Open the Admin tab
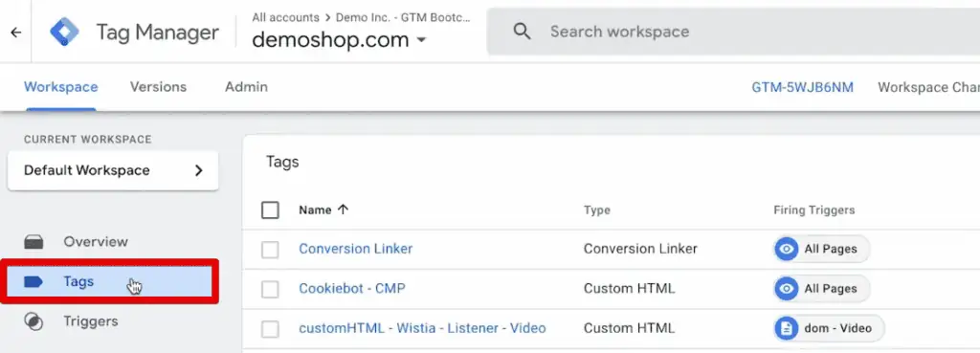 tap(246, 87)
